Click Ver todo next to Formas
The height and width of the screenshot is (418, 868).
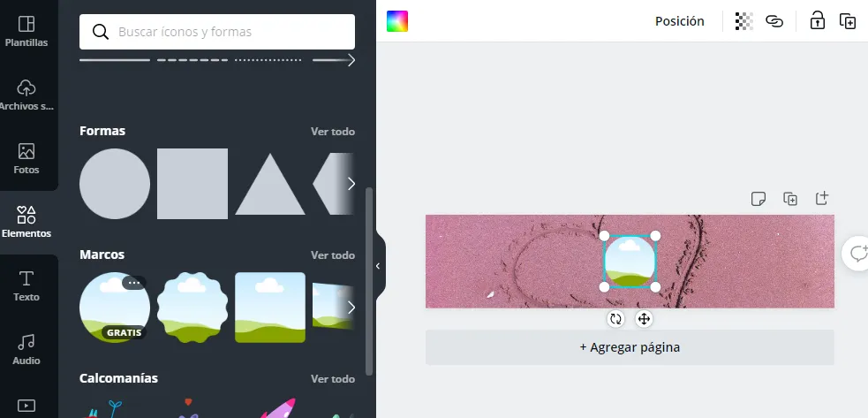pos(333,132)
